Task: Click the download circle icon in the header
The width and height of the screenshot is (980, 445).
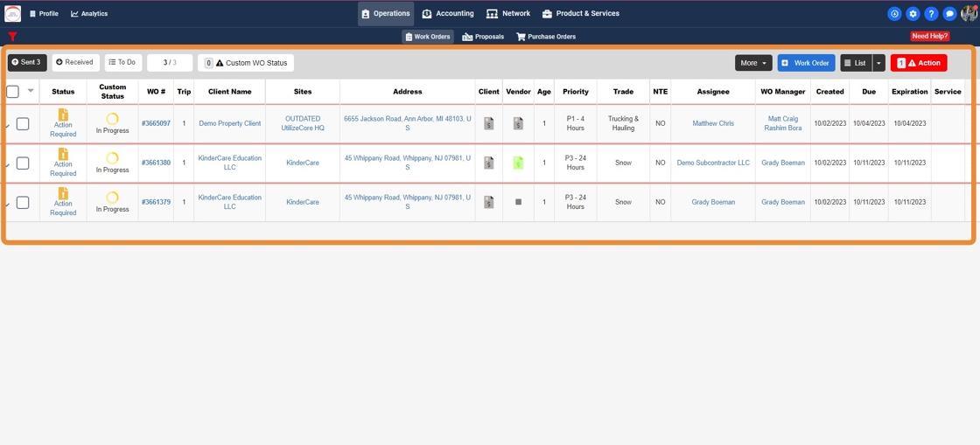Action: 894,14
